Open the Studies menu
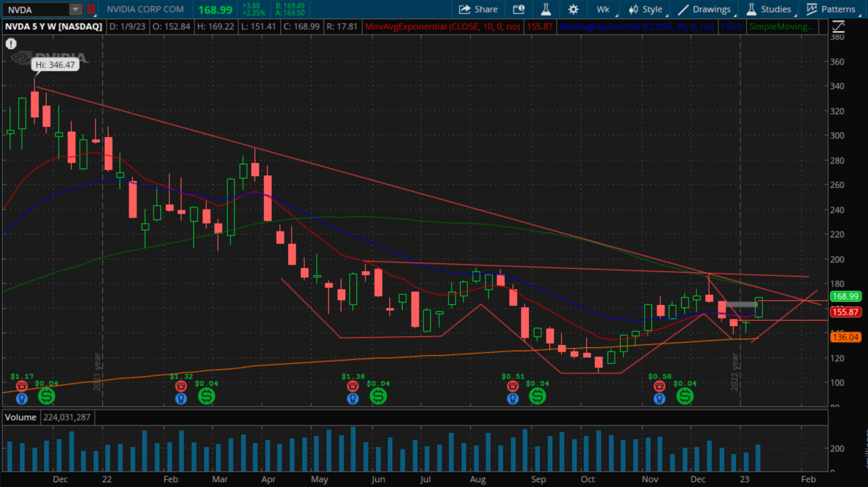868x487 pixels. 769,9
